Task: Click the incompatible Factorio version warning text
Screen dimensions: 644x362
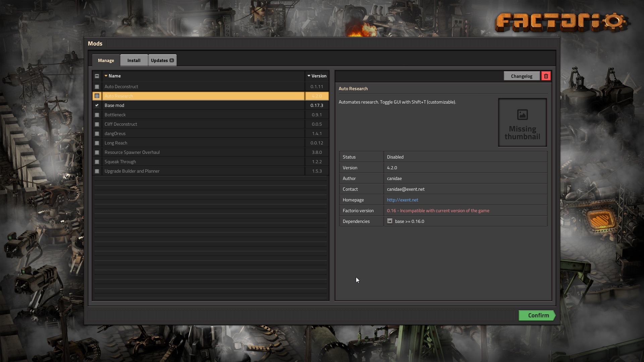Action: coord(438,210)
